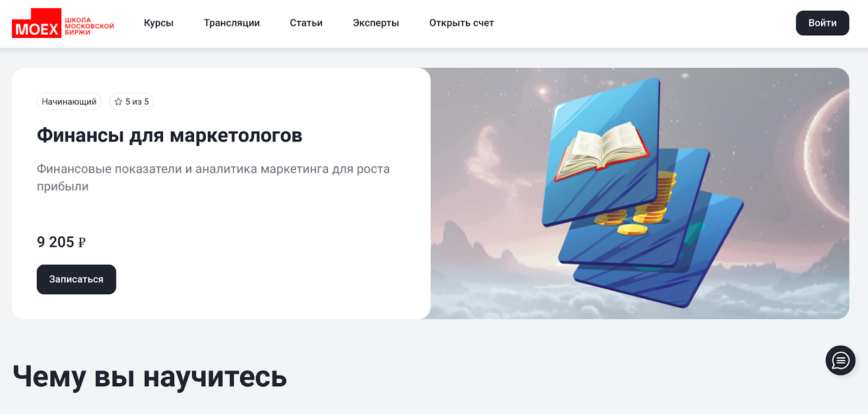
Task: Open the Курсы menu item
Action: (x=158, y=23)
